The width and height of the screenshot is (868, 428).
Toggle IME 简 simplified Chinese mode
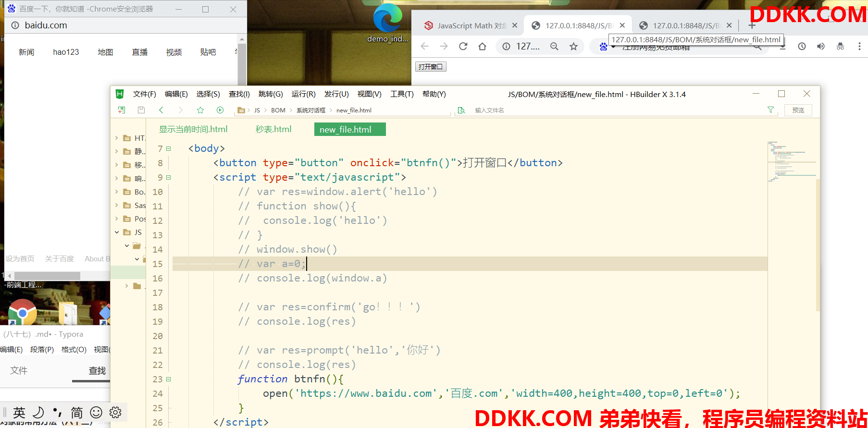[77, 412]
